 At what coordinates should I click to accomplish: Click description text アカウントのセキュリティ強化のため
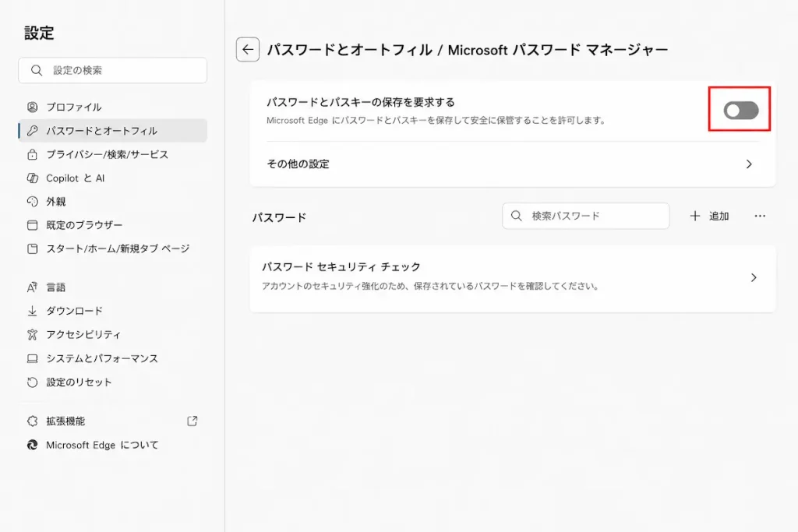(430, 287)
